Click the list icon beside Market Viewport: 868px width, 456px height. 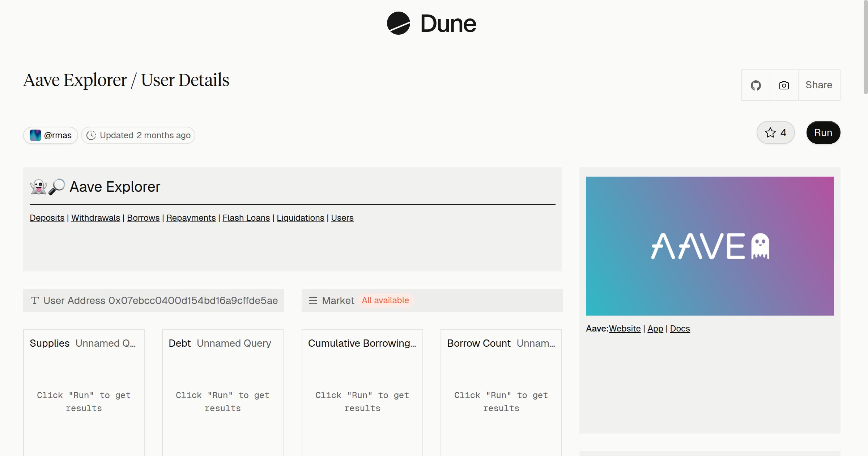[313, 300]
